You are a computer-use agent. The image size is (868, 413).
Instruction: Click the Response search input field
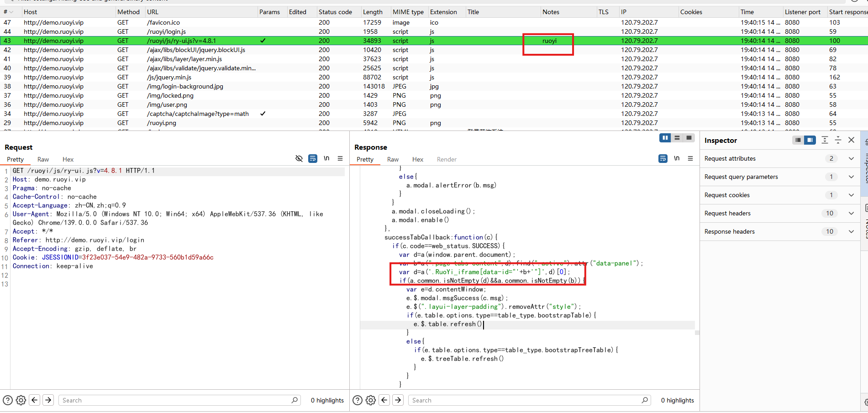(525, 400)
